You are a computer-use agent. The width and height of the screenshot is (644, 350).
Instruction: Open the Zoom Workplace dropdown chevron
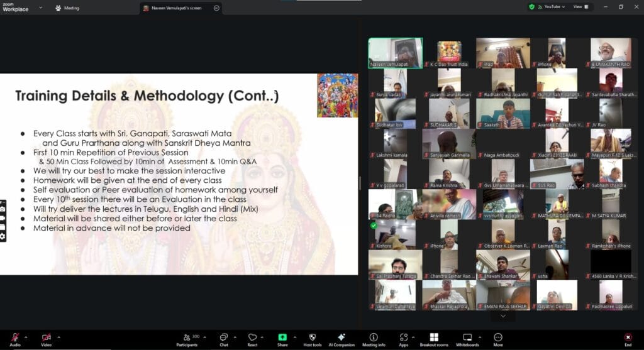(40, 8)
